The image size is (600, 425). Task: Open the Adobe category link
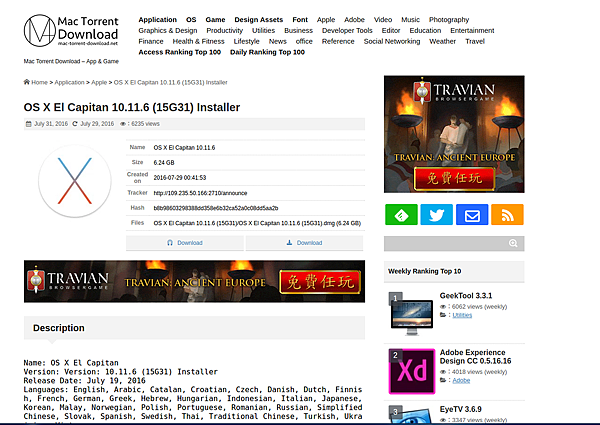pos(354,20)
